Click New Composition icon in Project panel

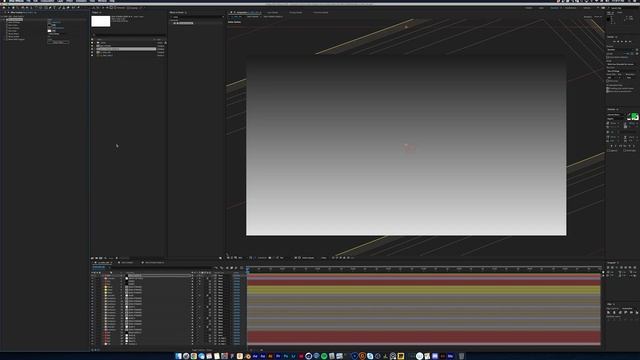pyautogui.click(x=101, y=258)
